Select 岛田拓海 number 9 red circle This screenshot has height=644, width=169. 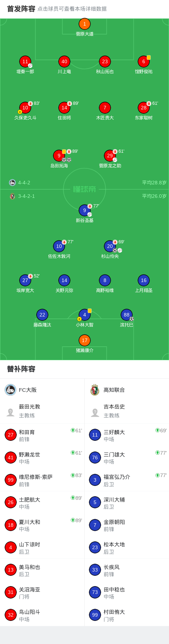(59, 156)
